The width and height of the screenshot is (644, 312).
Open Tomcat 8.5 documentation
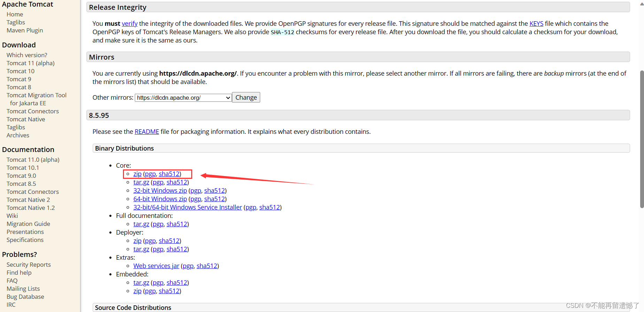pyautogui.click(x=21, y=184)
